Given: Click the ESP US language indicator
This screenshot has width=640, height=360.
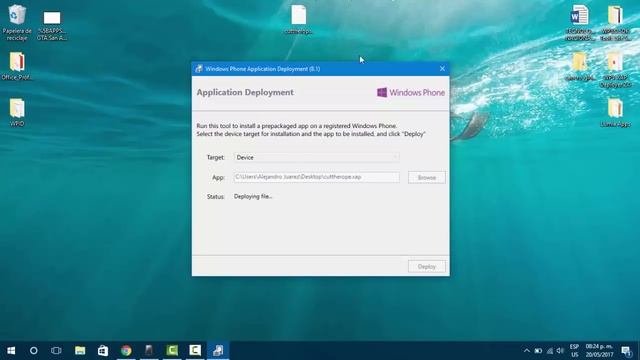Looking at the screenshot, I should 574,351.
